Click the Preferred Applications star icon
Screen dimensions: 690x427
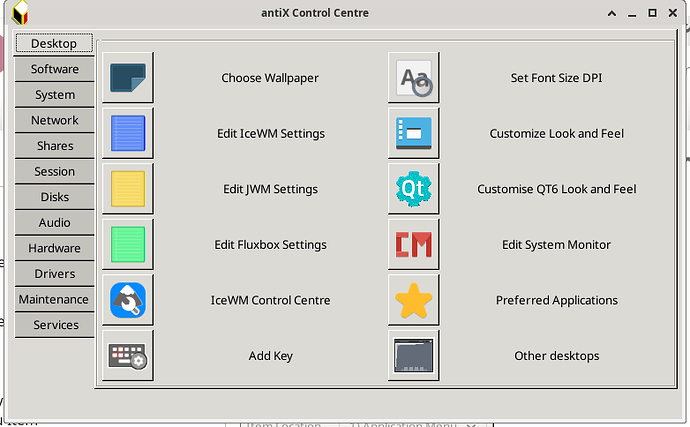[414, 300]
